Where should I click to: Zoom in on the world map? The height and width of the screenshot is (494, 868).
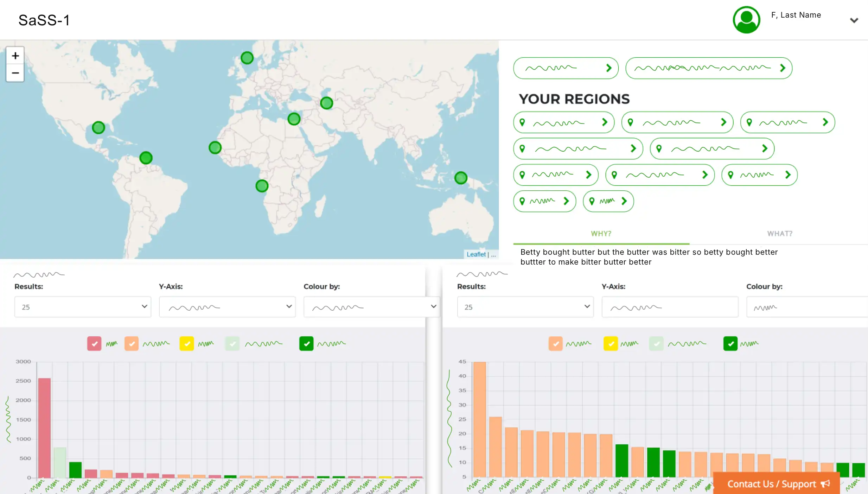15,55
